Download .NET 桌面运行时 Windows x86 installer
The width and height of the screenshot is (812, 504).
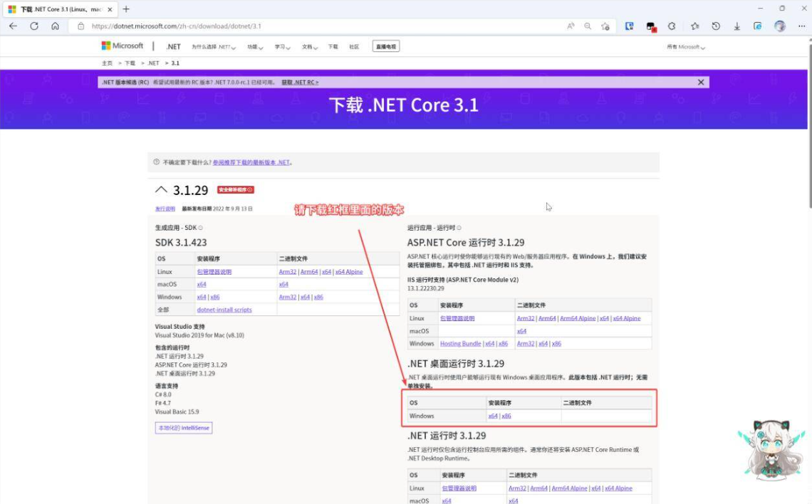point(506,416)
